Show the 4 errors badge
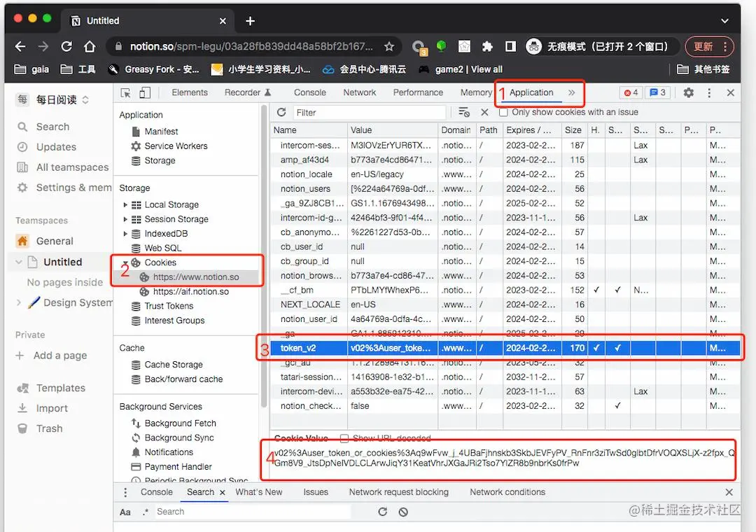Image resolution: width=756 pixels, height=532 pixels. coord(631,92)
